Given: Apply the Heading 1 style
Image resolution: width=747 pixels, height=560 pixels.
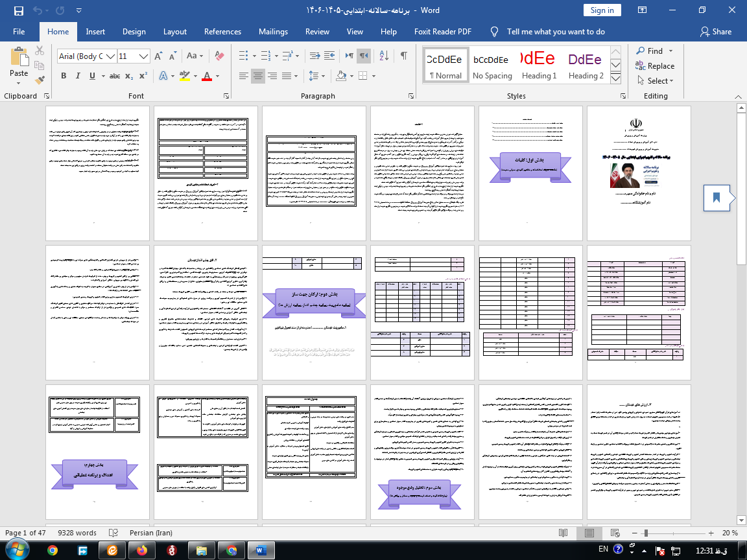Looking at the screenshot, I should point(539,65).
